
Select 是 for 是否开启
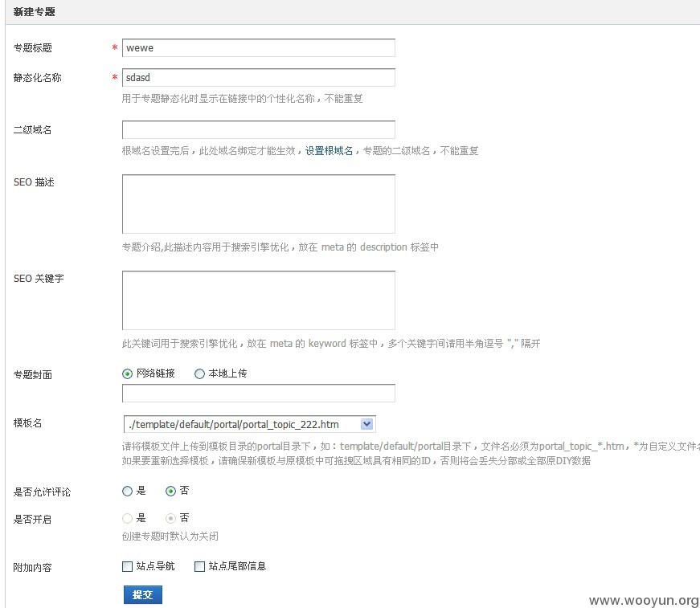point(127,518)
